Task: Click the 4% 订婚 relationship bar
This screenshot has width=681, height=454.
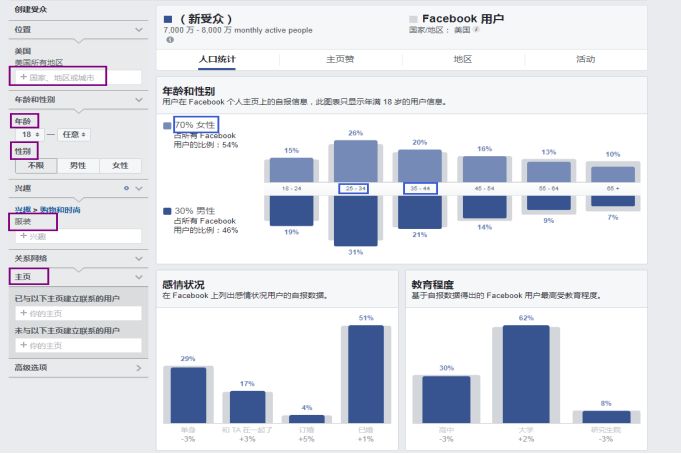Action: point(307,419)
